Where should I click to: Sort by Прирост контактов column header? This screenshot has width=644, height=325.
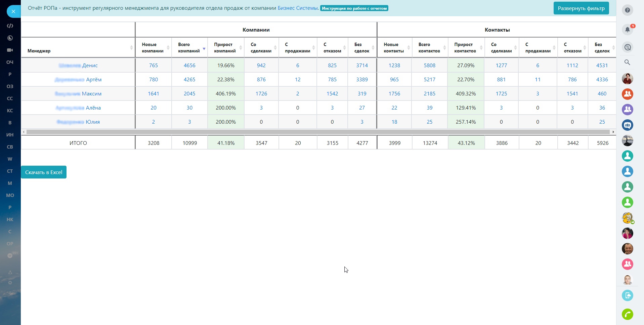466,48
